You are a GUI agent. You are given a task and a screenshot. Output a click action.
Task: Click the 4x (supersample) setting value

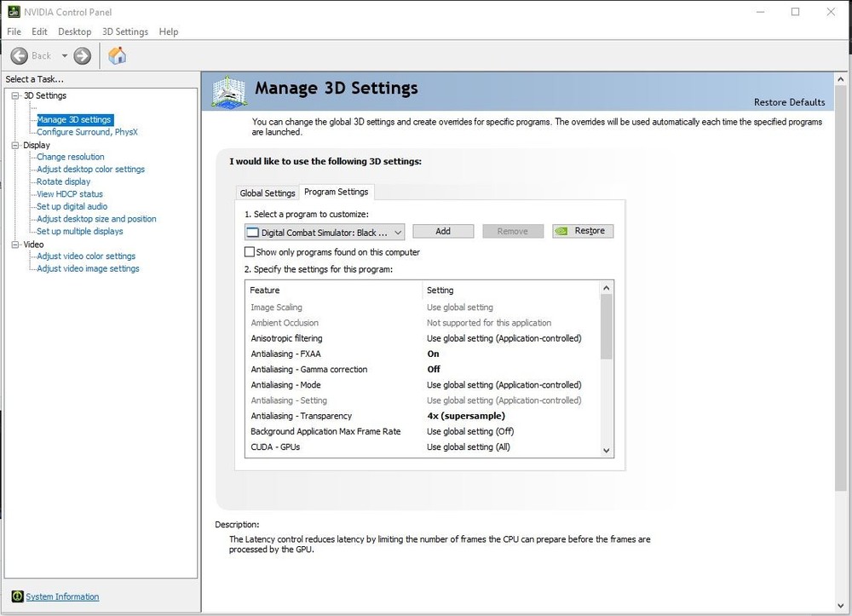coord(466,416)
